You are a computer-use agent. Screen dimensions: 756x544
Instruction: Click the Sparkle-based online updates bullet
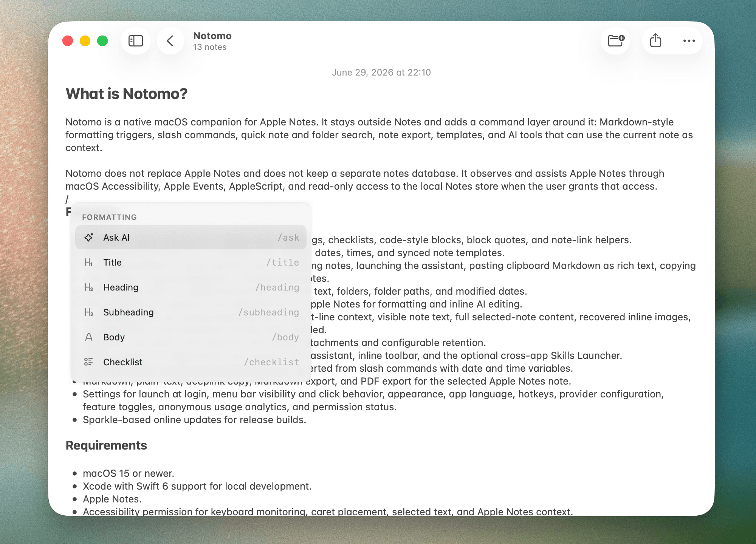pos(194,420)
